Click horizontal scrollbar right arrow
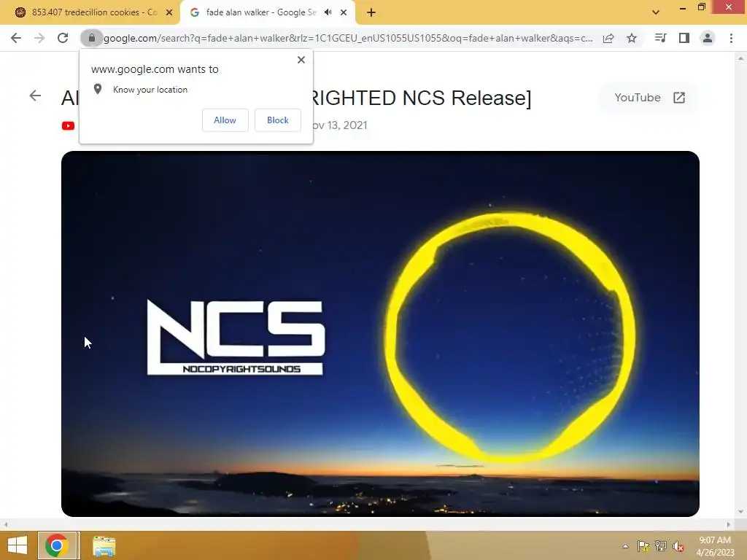The width and height of the screenshot is (747, 560). pyautogui.click(x=729, y=524)
